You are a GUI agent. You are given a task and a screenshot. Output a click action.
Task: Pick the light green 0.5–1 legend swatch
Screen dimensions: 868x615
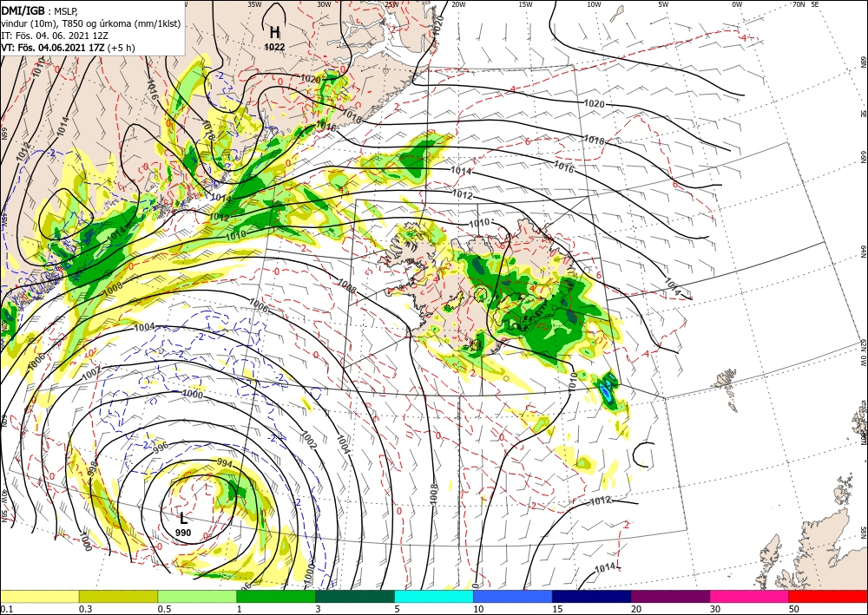click(197, 596)
